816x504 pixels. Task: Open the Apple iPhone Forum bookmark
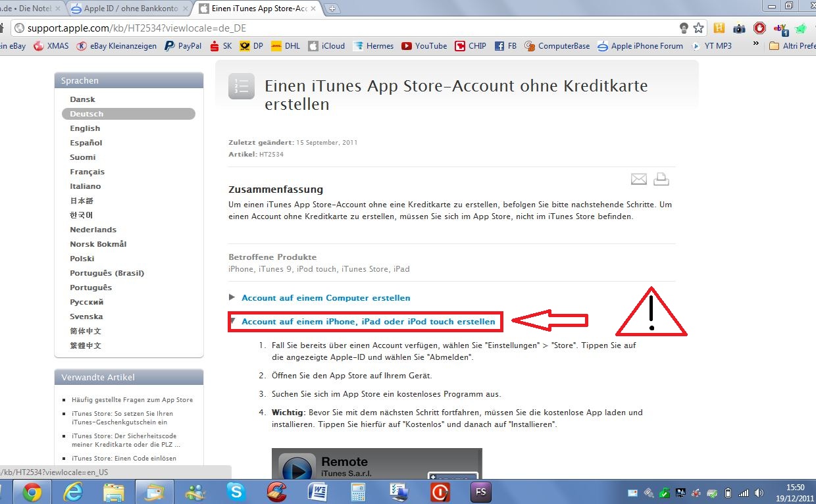(x=640, y=46)
